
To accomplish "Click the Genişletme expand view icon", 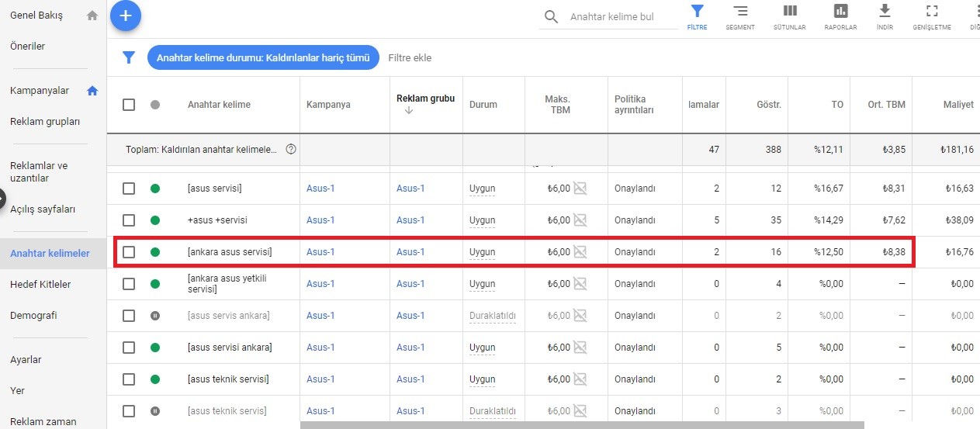I will (x=931, y=11).
